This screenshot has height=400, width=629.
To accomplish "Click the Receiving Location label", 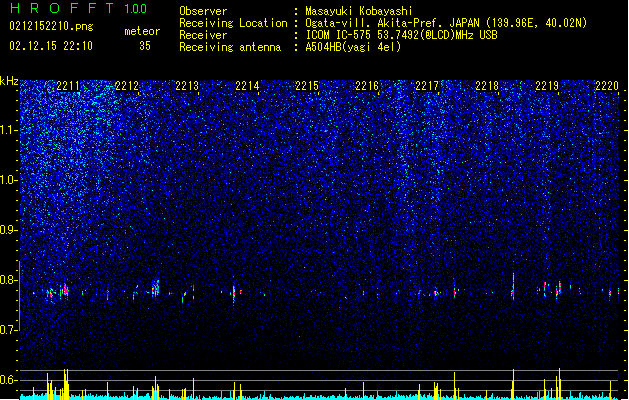I will click(x=233, y=23).
